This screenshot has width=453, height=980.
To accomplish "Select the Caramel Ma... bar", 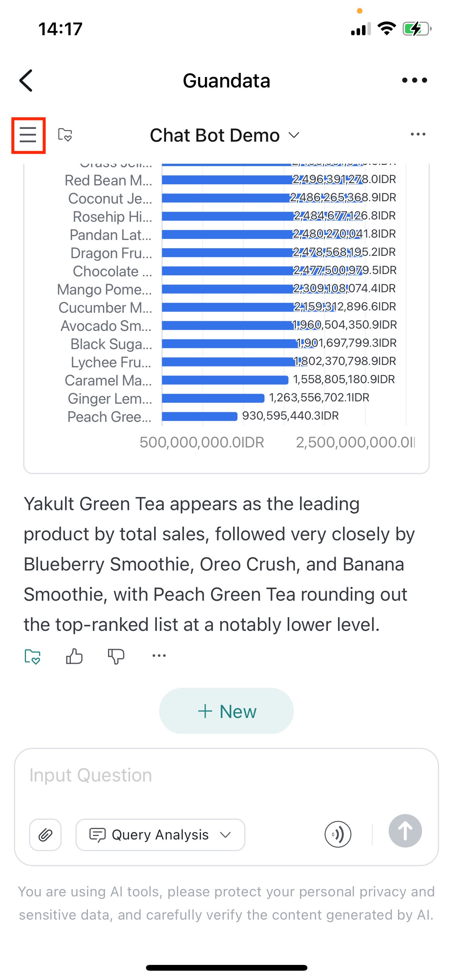I will (225, 380).
